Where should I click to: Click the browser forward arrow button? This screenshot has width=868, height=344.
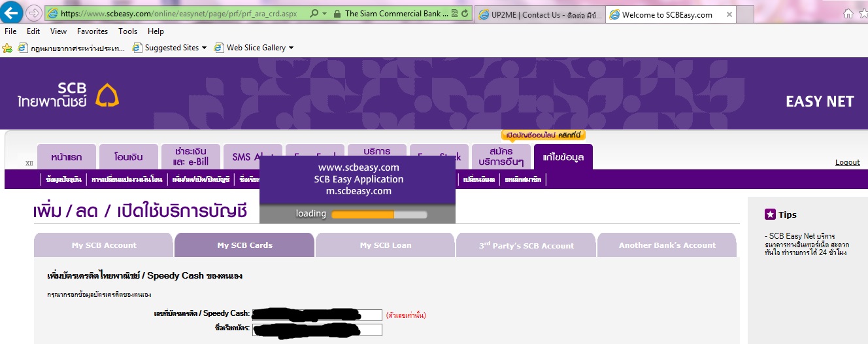(34, 13)
